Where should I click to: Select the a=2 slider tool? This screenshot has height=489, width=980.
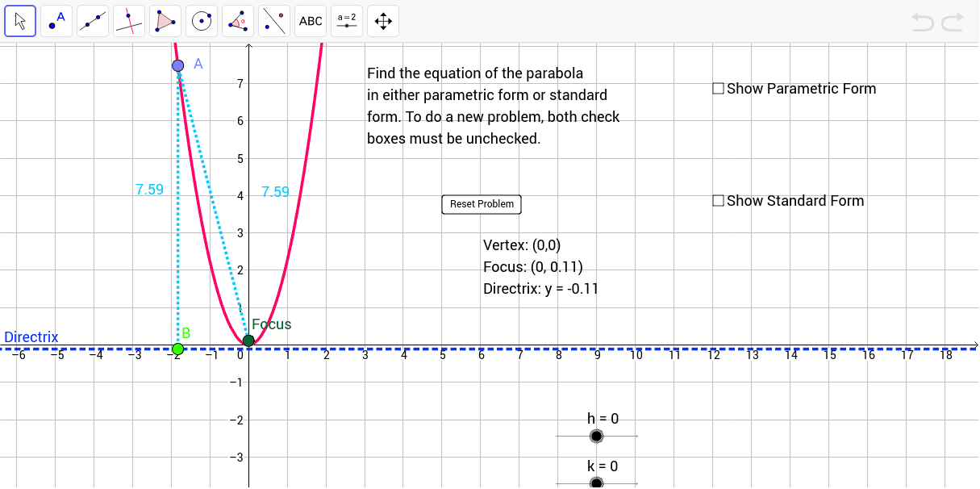coord(347,21)
